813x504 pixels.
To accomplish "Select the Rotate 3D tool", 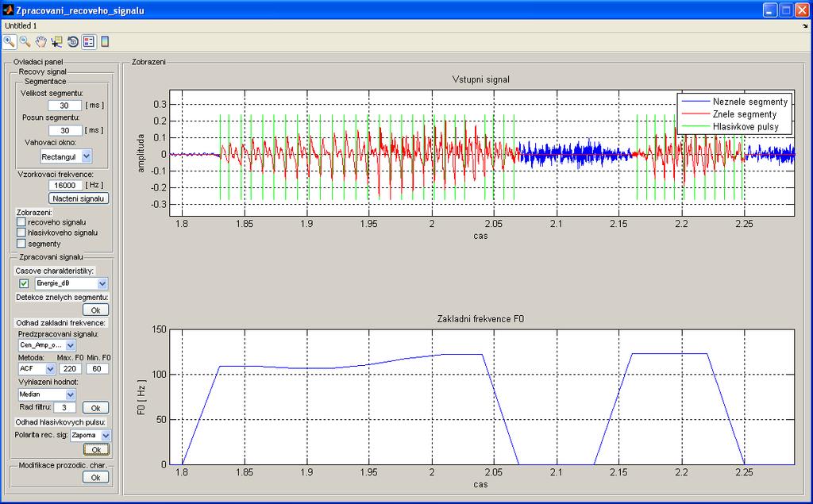I will coord(73,42).
